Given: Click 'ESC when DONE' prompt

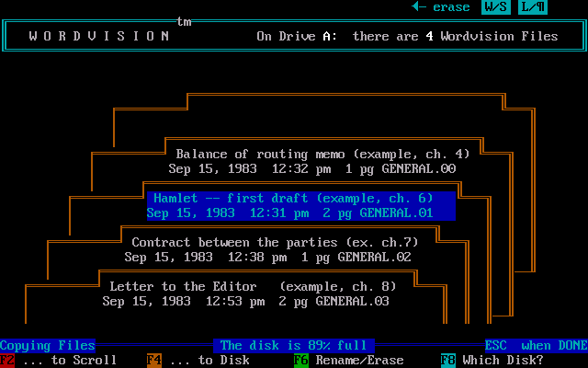Looking at the screenshot, I should pyautogui.click(x=537, y=346).
